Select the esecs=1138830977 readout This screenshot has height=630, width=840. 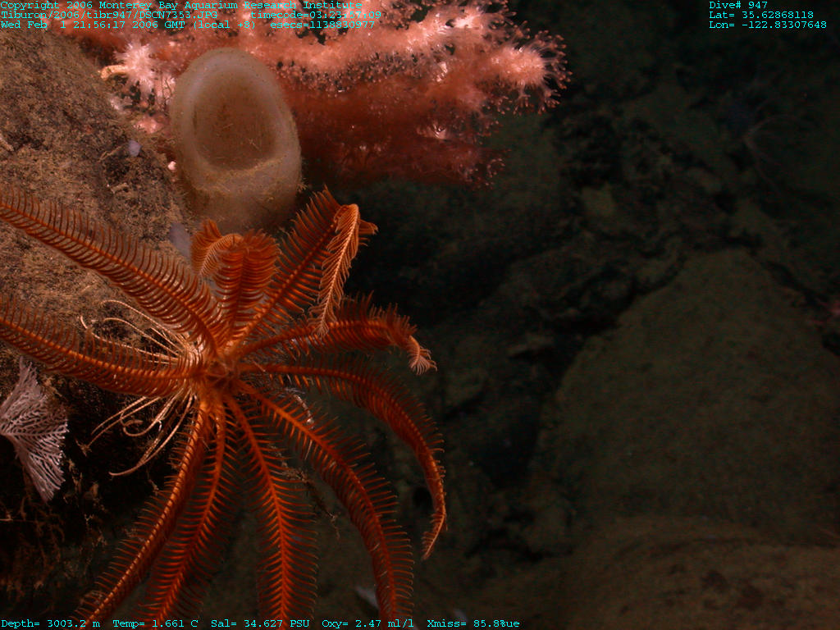[322, 25]
